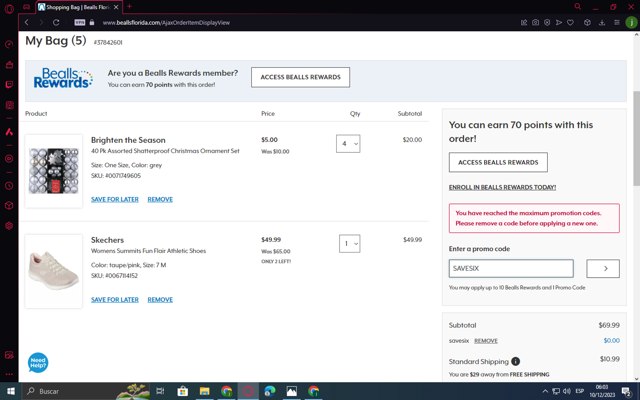The image size is (640, 400).
Task: Open Task View in taskbar
Action: (x=160, y=391)
